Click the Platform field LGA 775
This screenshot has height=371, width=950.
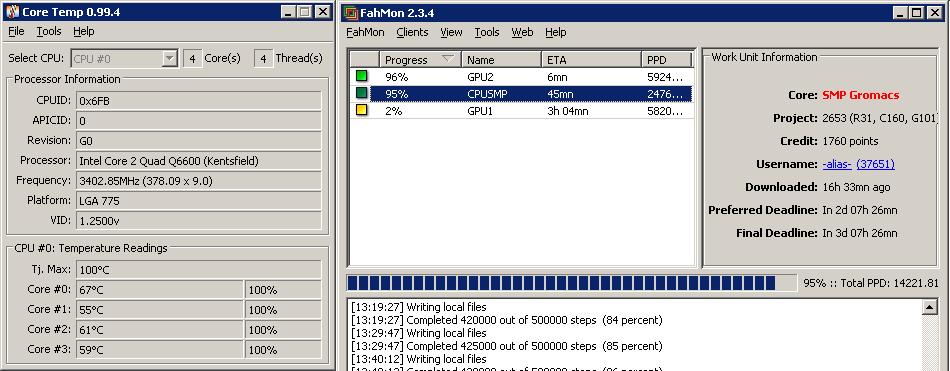(199, 201)
